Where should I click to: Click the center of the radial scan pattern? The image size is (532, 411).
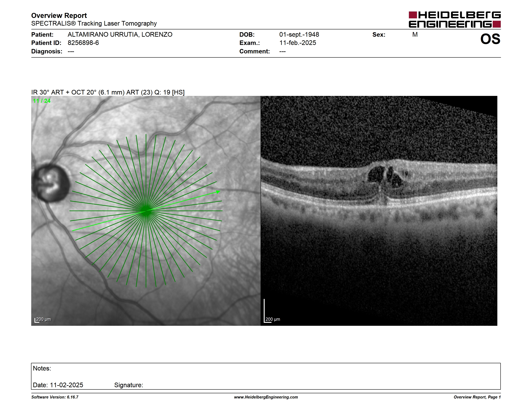146,211
